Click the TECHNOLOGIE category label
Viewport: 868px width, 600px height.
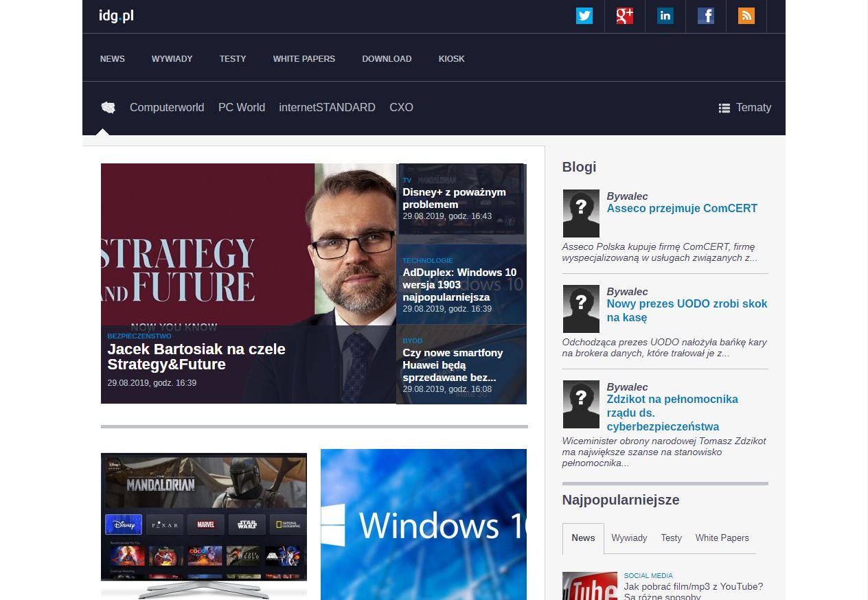click(x=428, y=261)
